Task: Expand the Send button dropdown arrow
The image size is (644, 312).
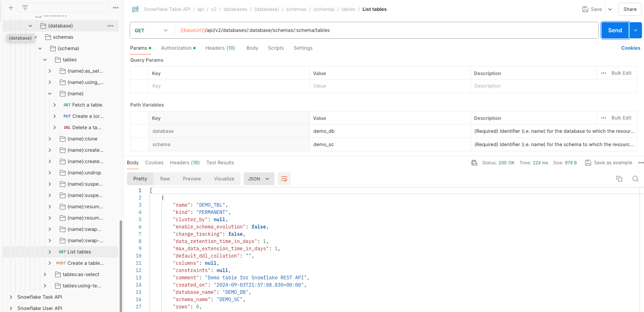Action: (636, 30)
